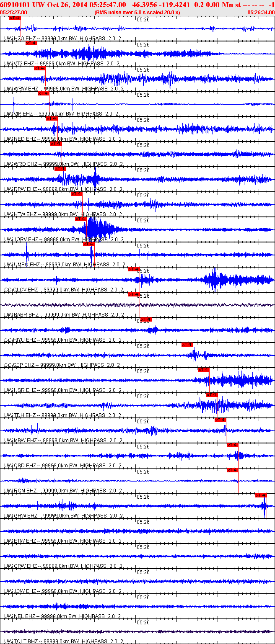The image size is (275, 644).
Task: Select the UW GHW EHZ station label
Action: pyautogui.click(x=63, y=516)
